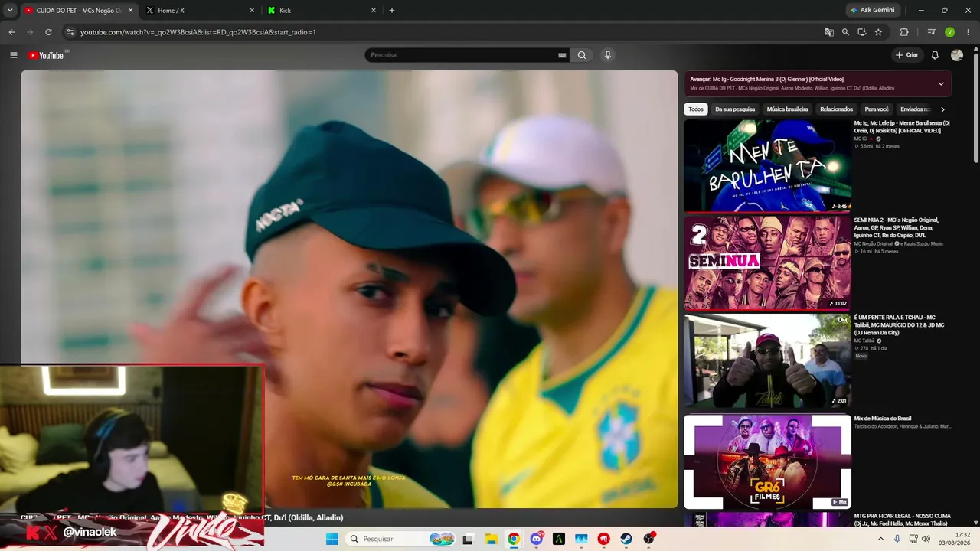Open the Chrome profile V avatar
This screenshot has width=980, height=551.
click(x=949, y=32)
